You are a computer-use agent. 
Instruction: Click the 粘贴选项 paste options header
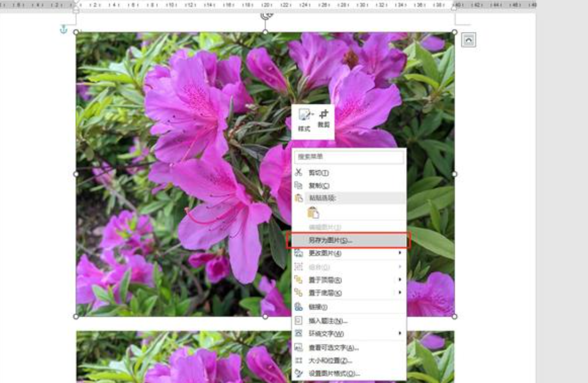(x=349, y=198)
